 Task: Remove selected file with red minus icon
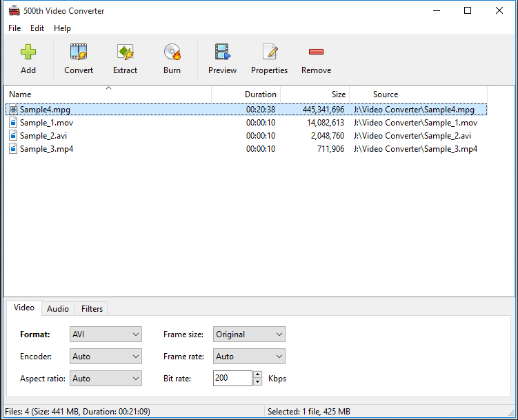[x=316, y=52]
